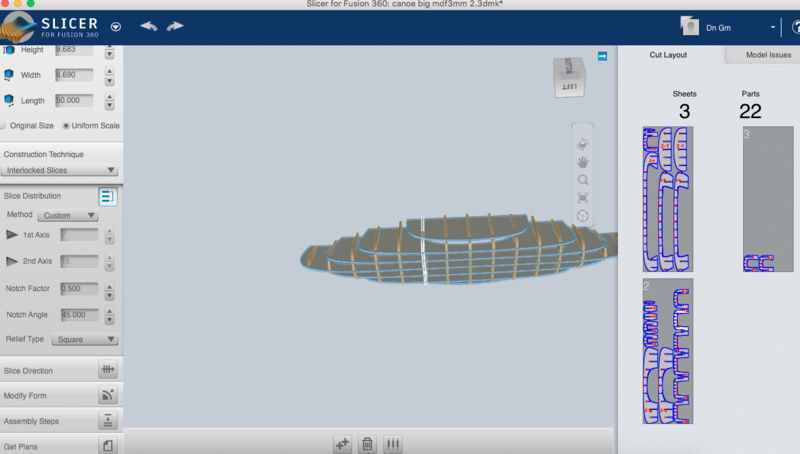Click the Slice Direction icon
The image size is (800, 454).
click(108, 369)
